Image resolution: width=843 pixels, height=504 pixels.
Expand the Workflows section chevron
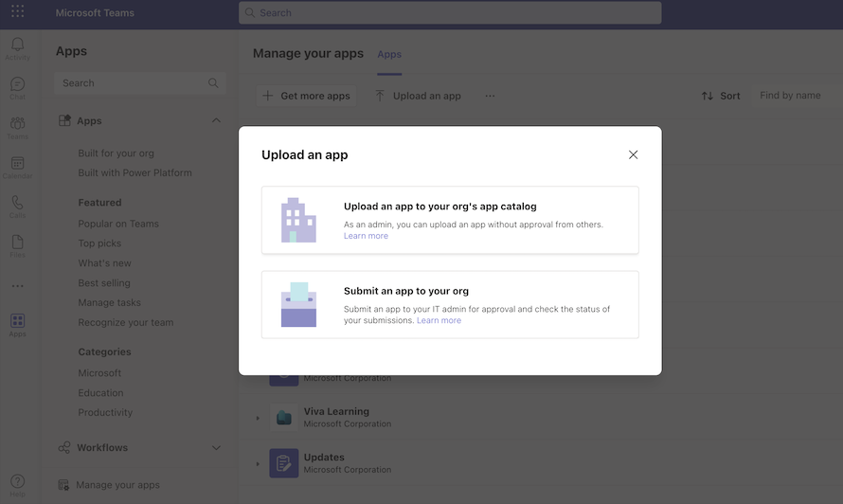(x=216, y=447)
